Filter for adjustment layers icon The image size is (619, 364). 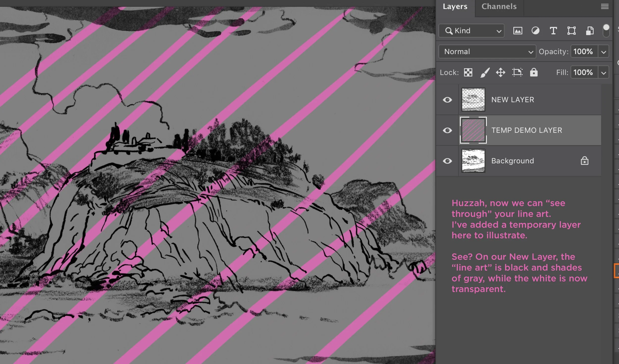(x=535, y=31)
